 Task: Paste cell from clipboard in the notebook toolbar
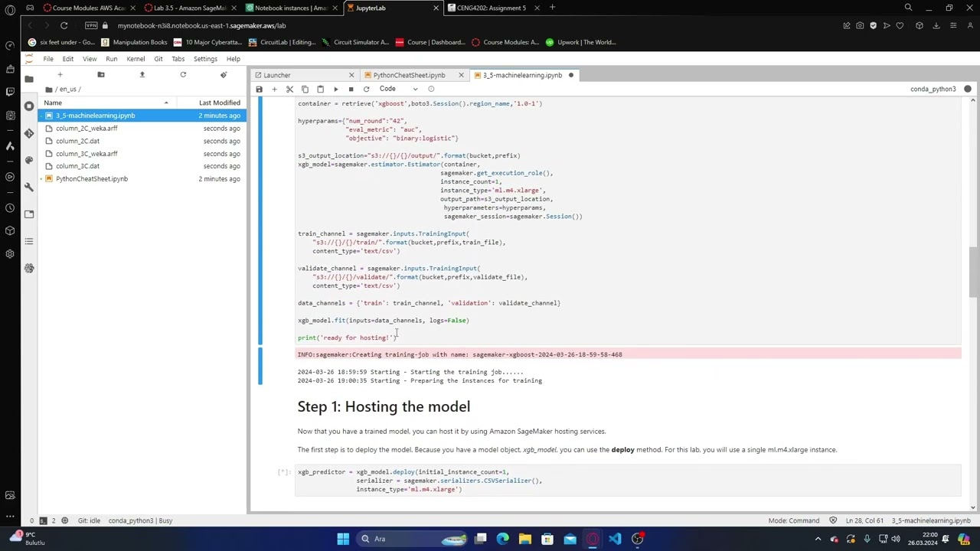pyautogui.click(x=320, y=89)
